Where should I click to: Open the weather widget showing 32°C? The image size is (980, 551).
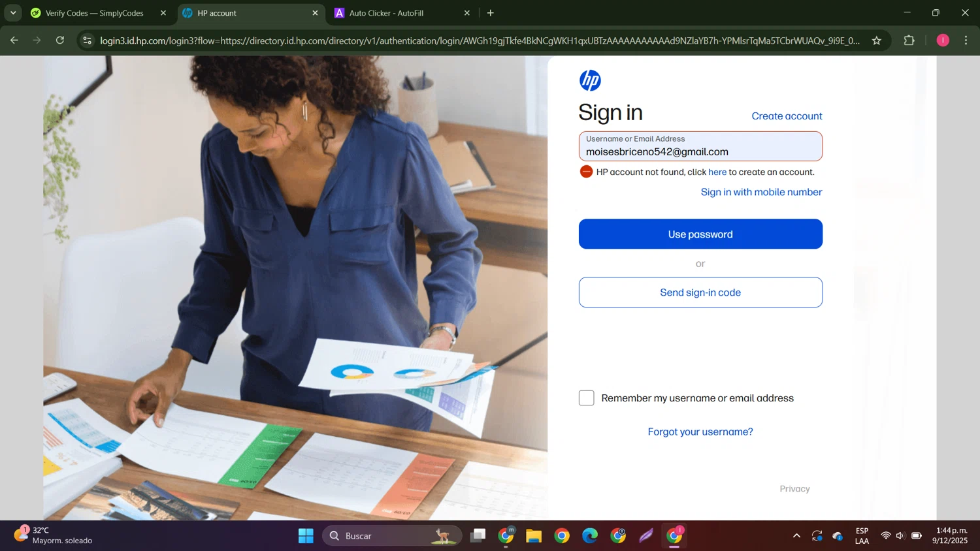click(x=54, y=535)
